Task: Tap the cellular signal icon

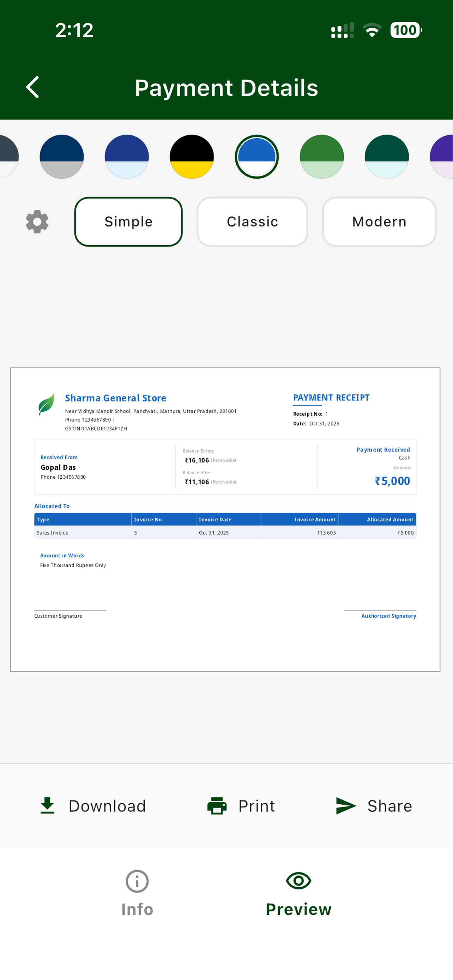Action: click(x=342, y=30)
